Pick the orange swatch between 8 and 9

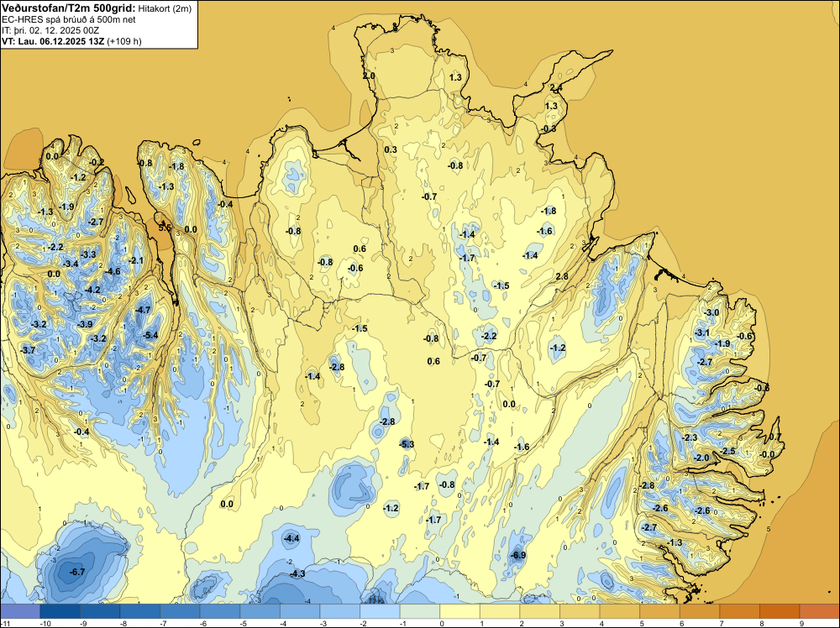(780, 611)
